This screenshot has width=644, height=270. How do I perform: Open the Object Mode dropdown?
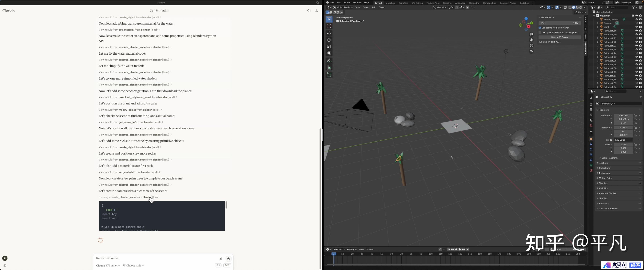click(343, 7)
